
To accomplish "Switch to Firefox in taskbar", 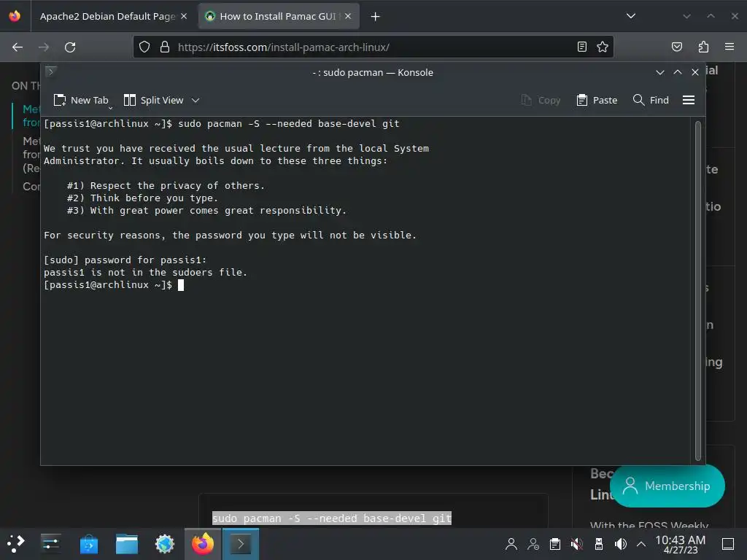I will (x=203, y=544).
